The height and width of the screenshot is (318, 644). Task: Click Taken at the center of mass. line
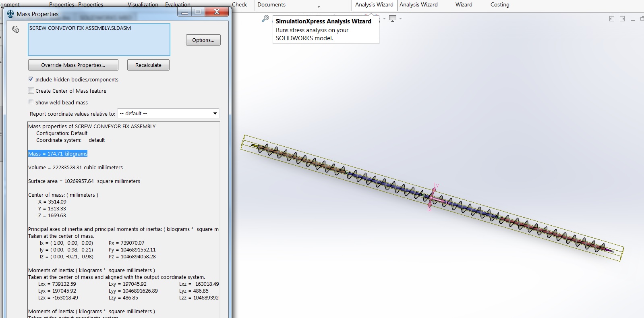61,236
